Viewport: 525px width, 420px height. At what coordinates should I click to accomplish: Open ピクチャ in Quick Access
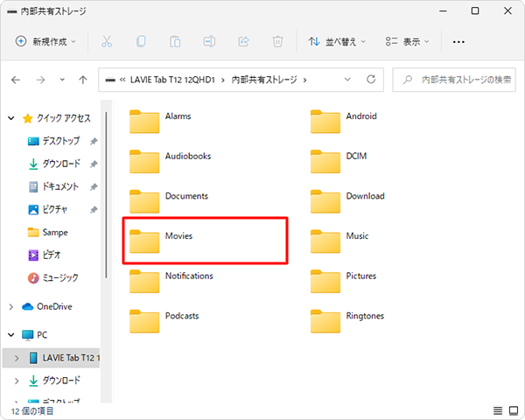47,209
